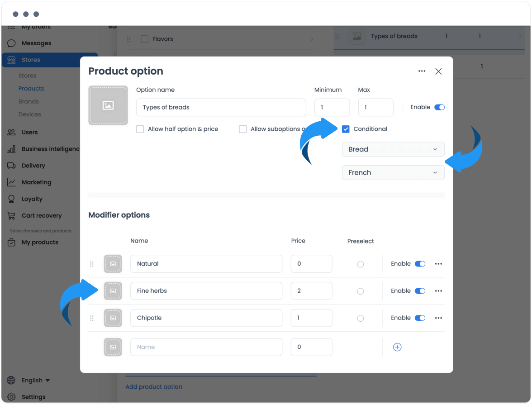This screenshot has height=405, width=532.
Task: Grab the Natural row drag handle
Action: 91,264
